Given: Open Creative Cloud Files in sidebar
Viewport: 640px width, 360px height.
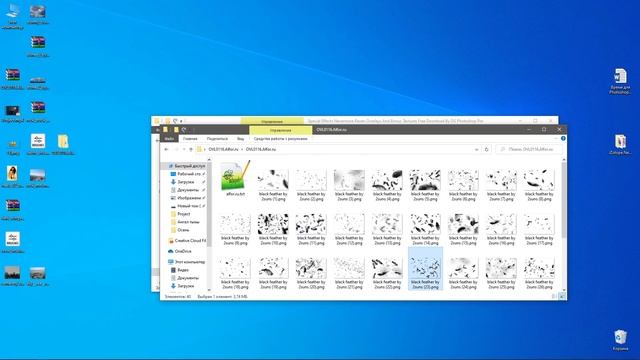Looking at the screenshot, I should point(187,241).
